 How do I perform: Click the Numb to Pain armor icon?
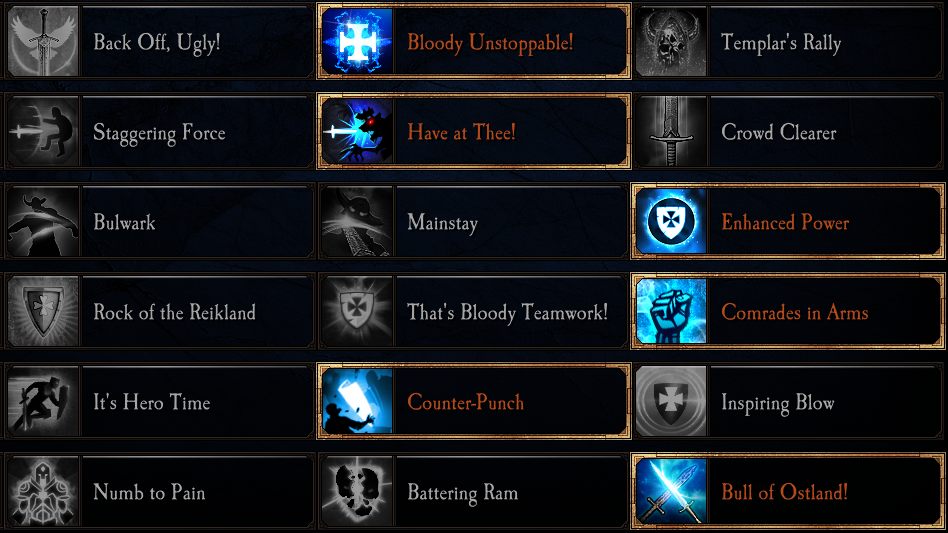click(x=43, y=492)
